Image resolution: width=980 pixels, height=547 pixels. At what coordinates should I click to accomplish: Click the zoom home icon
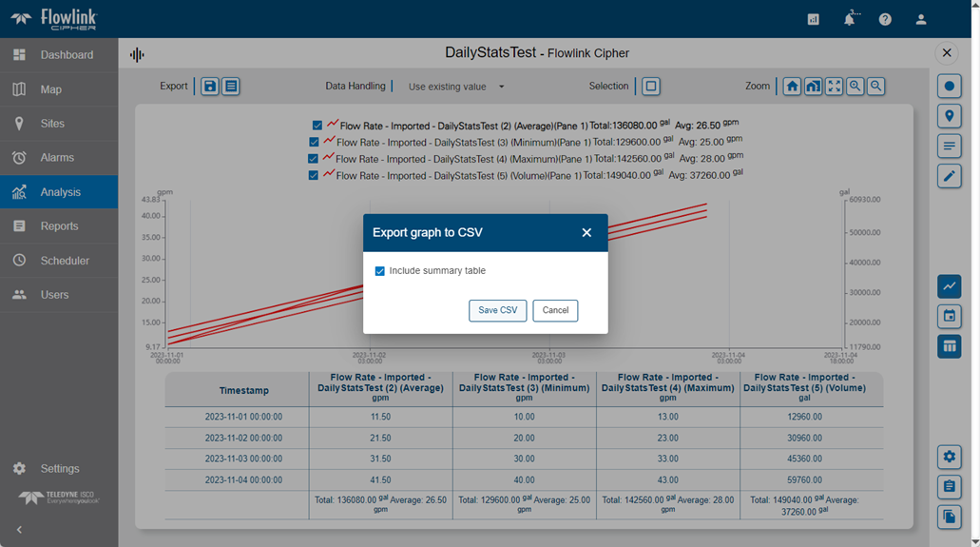pos(792,87)
